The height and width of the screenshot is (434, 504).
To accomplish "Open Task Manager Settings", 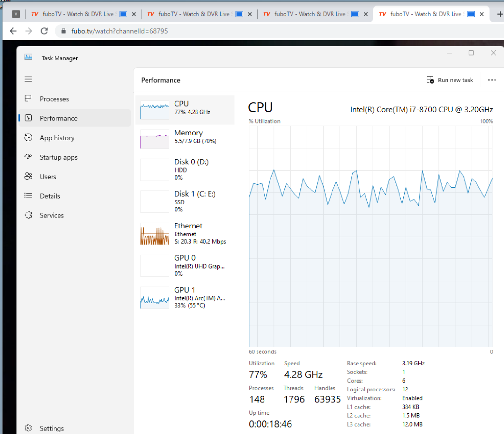I will pyautogui.click(x=51, y=428).
